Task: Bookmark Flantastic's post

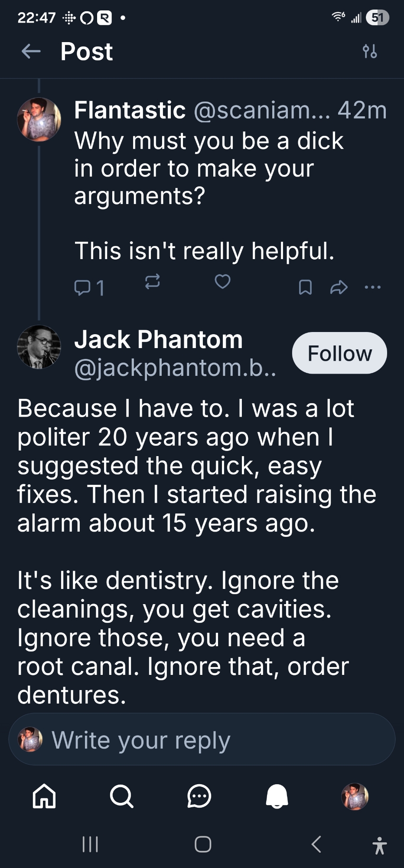Action: [x=305, y=287]
